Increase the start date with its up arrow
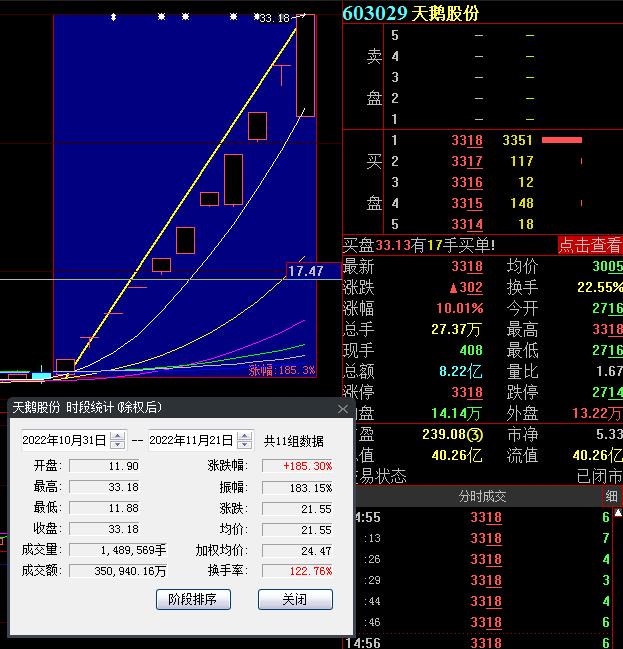This screenshot has height=649, width=623. pyautogui.click(x=118, y=436)
